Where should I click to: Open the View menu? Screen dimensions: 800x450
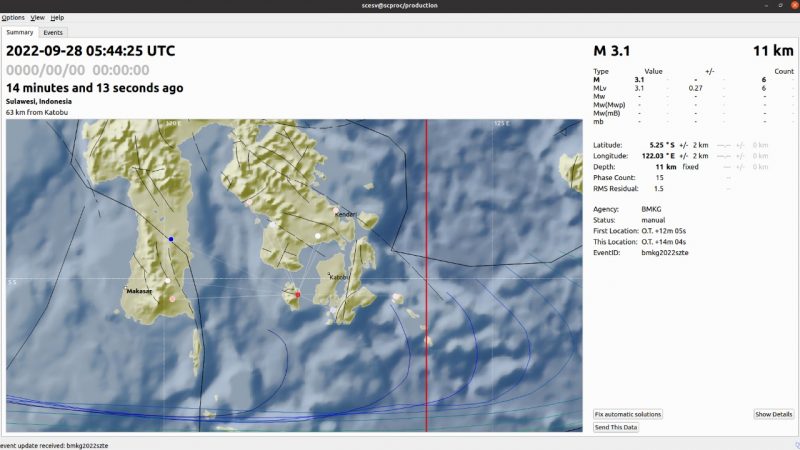[37, 18]
